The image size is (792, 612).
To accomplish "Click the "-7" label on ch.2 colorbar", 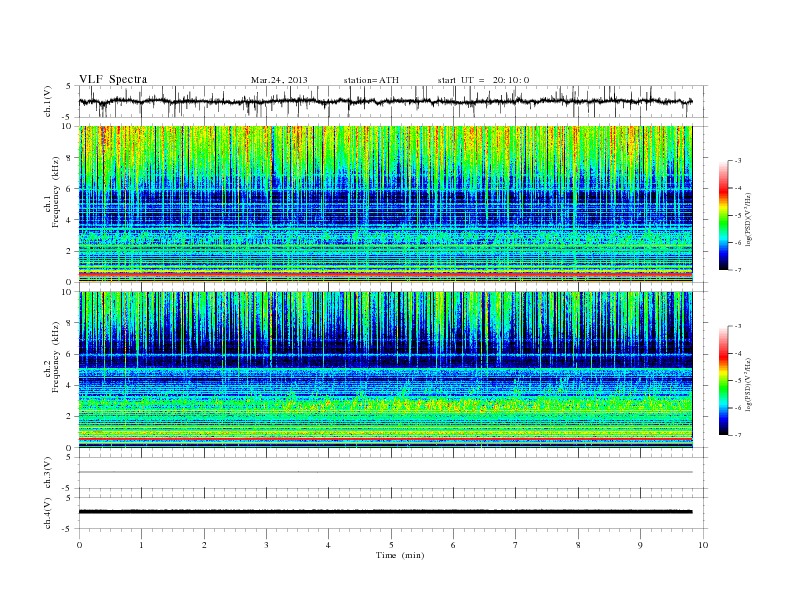I will pos(738,435).
